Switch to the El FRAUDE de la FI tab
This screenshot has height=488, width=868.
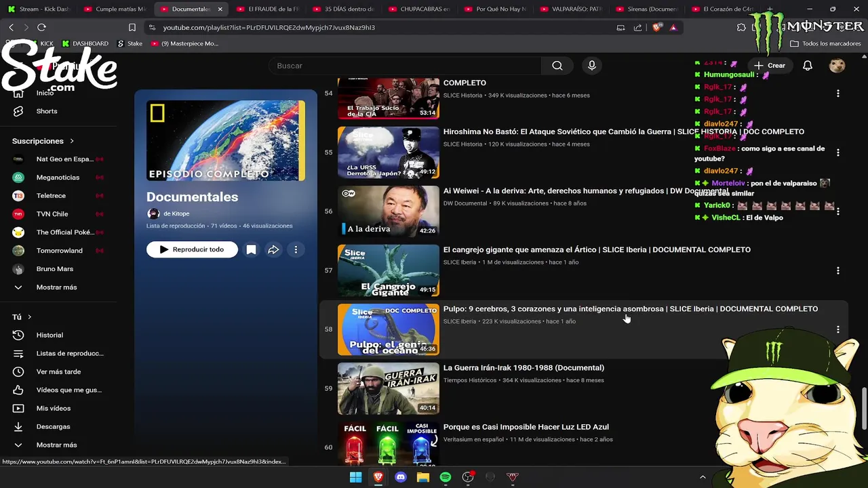click(x=267, y=9)
